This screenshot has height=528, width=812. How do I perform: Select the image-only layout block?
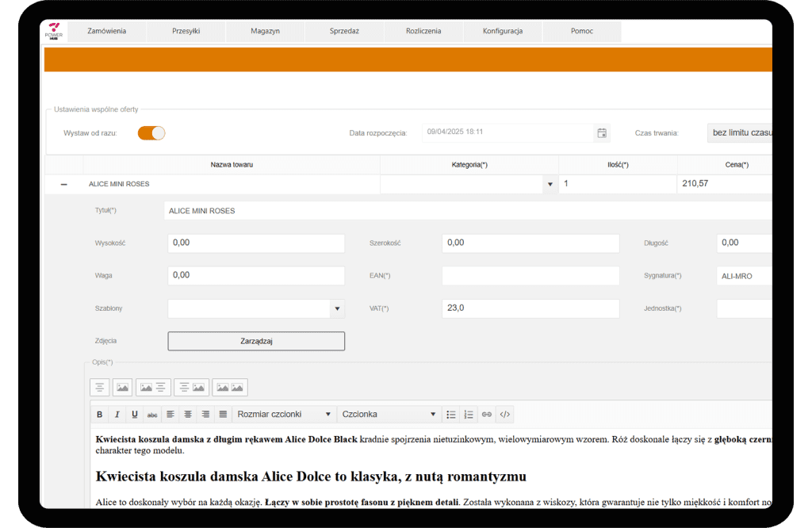tap(122, 387)
